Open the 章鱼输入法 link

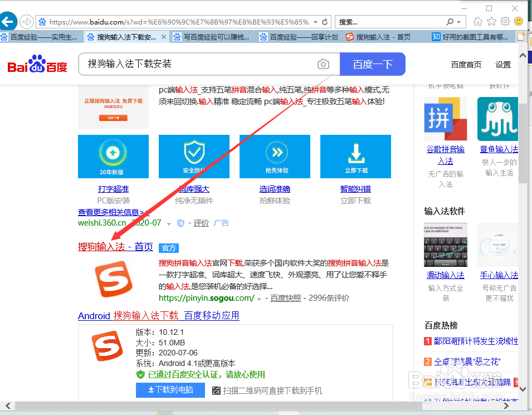[499, 149]
